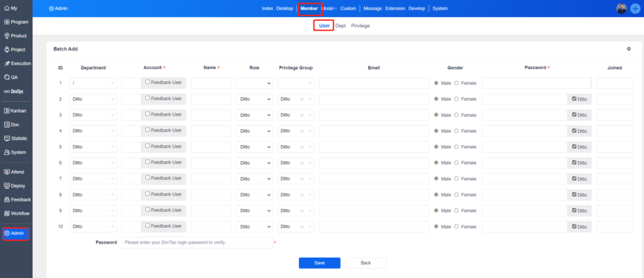Image resolution: width=644 pixels, height=278 pixels.
Task: Uncheck the Ditto password checkbox in row 2
Action: (x=574, y=99)
